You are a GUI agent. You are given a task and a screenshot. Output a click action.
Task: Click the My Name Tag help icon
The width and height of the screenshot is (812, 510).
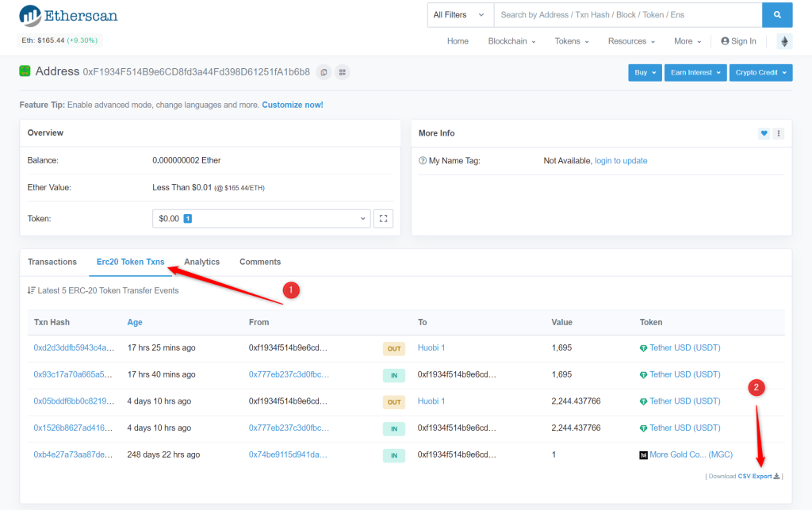(423, 161)
